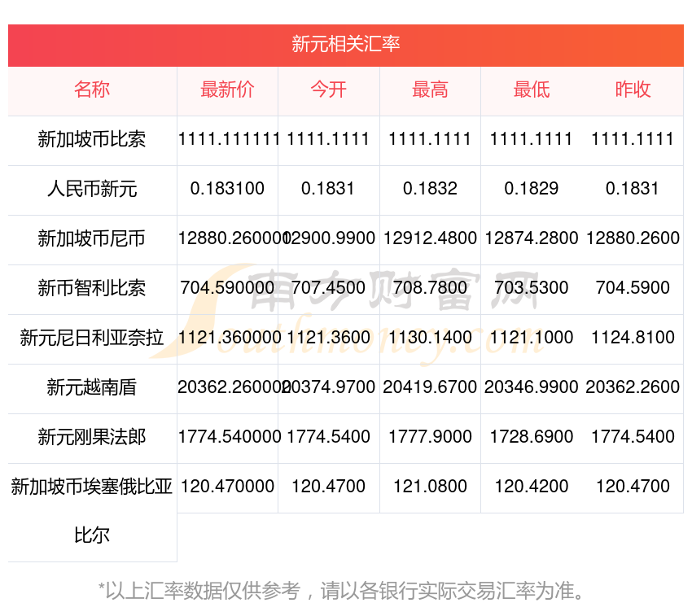
Task: Click 最高 value 1111.1111 in 新加坡币比索 row
Action: 430,139
